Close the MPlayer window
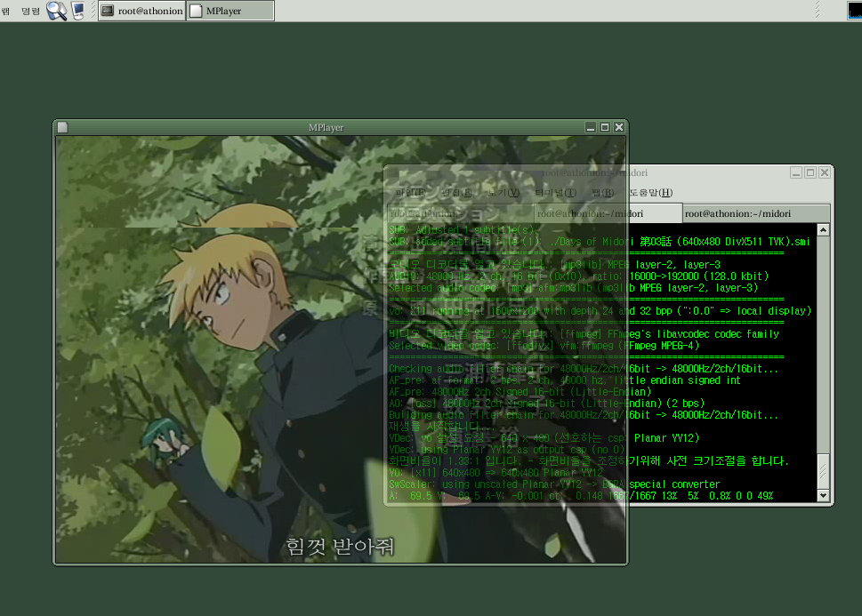The image size is (862, 616). coord(619,127)
